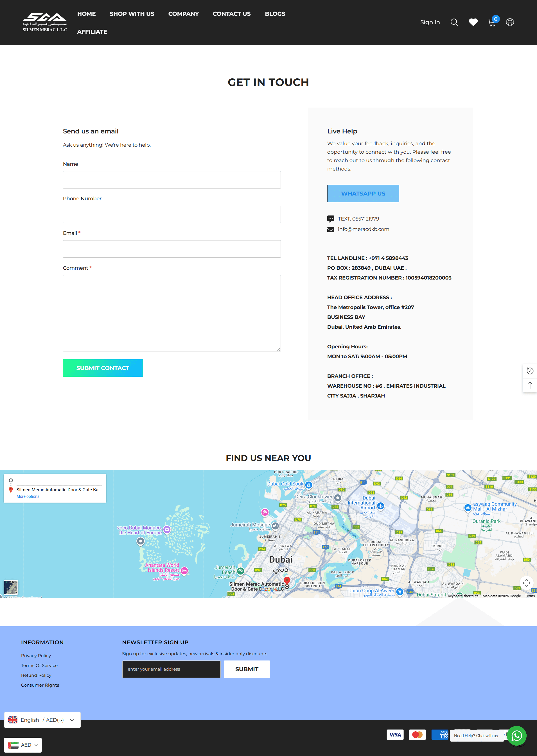Image resolution: width=537 pixels, height=756 pixels.
Task: Focus the Name input field
Action: [x=172, y=180]
